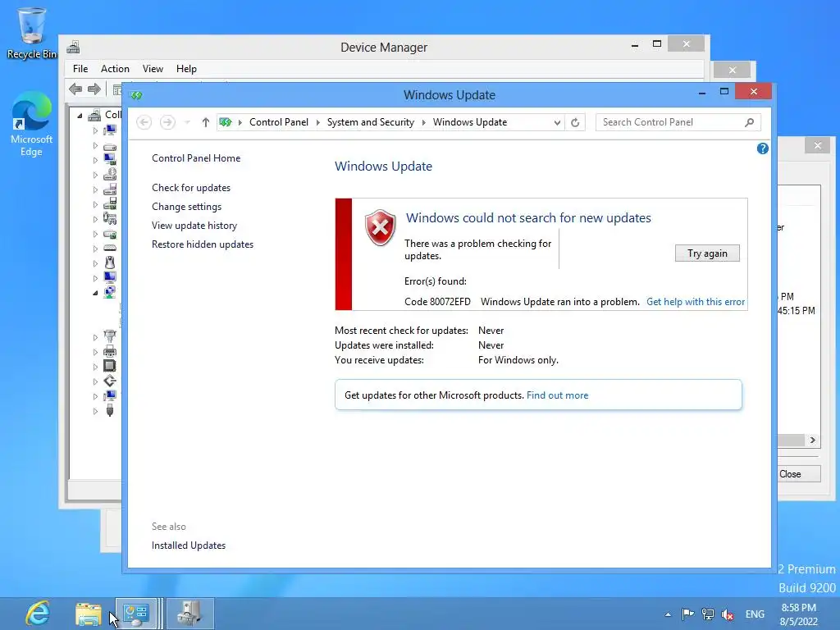Screen dimensions: 840x630
Task: Open File Explorer from the taskbar
Action: (89, 614)
